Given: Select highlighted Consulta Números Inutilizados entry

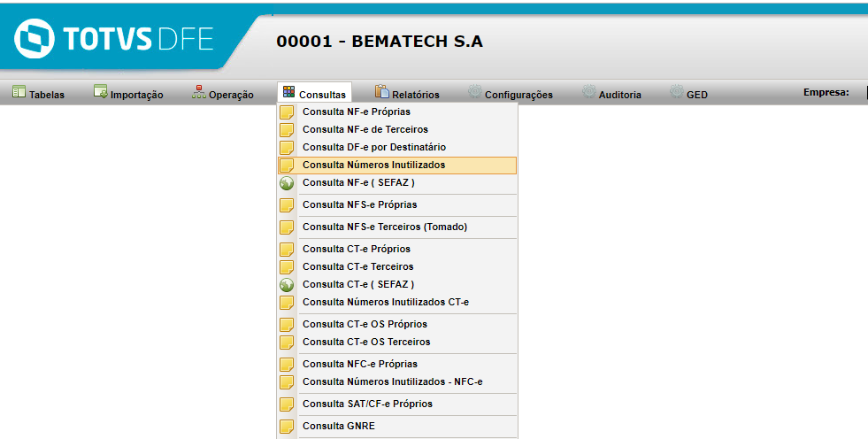Looking at the screenshot, I should (x=397, y=165).
